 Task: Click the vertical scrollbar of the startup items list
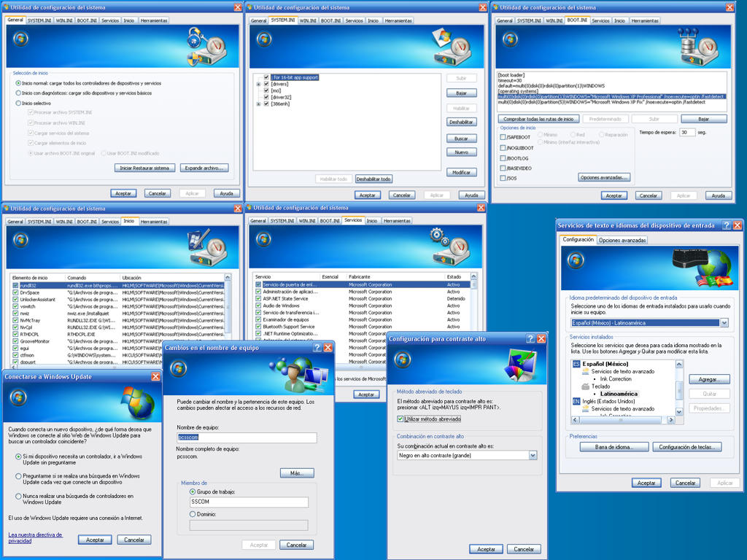(x=228, y=319)
